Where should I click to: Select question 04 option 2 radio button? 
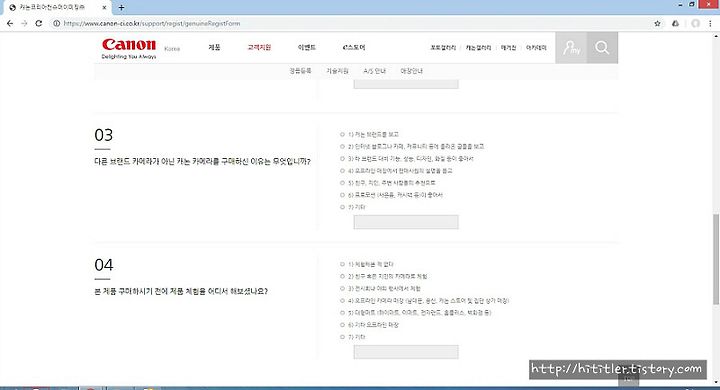click(342, 277)
